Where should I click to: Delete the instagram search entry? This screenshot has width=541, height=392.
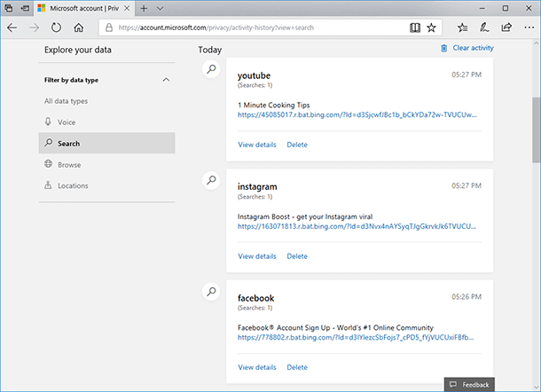pos(297,256)
